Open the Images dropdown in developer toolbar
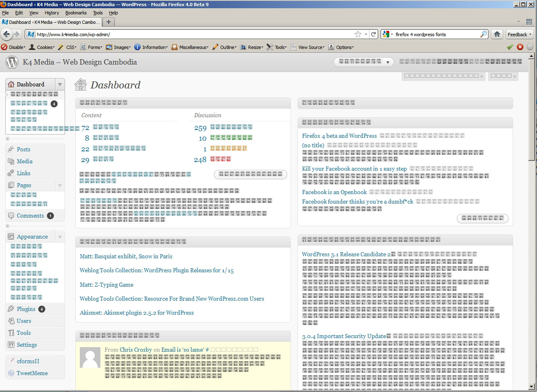 [x=118, y=47]
